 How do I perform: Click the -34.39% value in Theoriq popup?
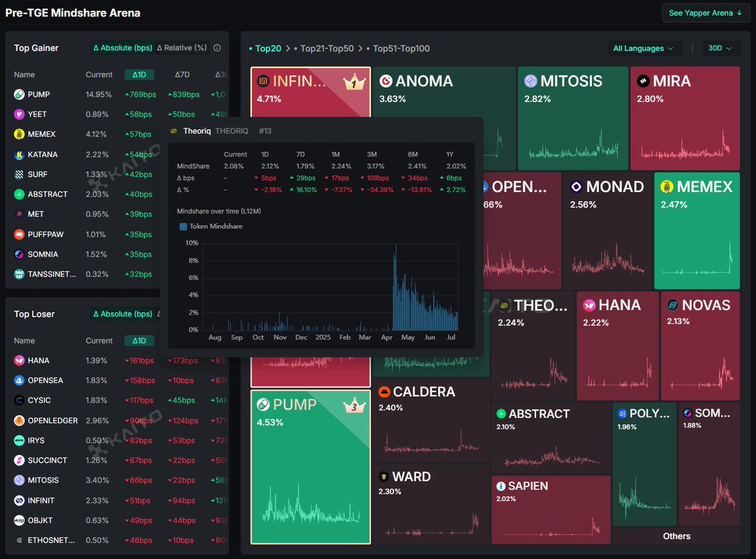pos(379,190)
